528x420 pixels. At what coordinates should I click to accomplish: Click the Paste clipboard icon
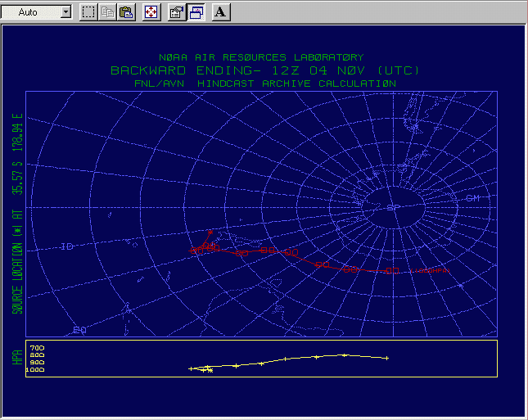[126, 12]
